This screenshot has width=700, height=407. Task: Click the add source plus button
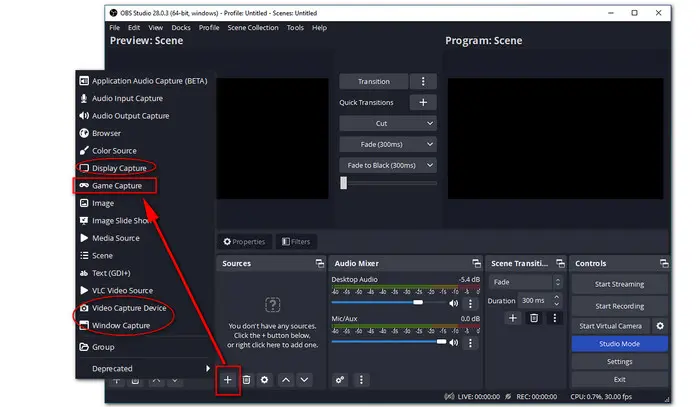228,380
